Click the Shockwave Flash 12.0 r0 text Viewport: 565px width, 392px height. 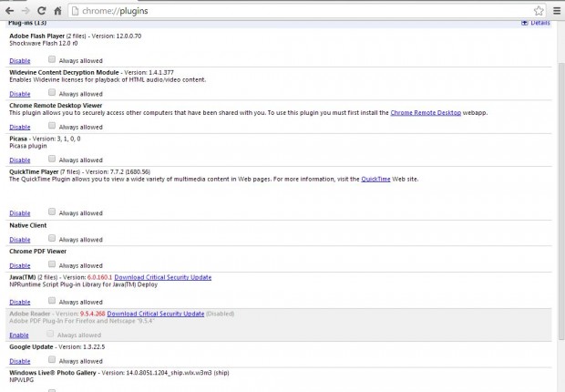44,43
